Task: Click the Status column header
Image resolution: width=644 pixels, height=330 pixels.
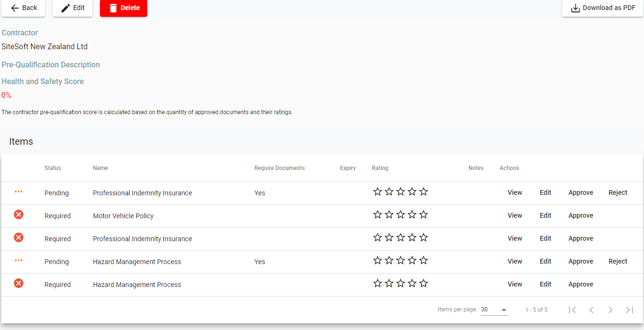Action: (x=53, y=168)
